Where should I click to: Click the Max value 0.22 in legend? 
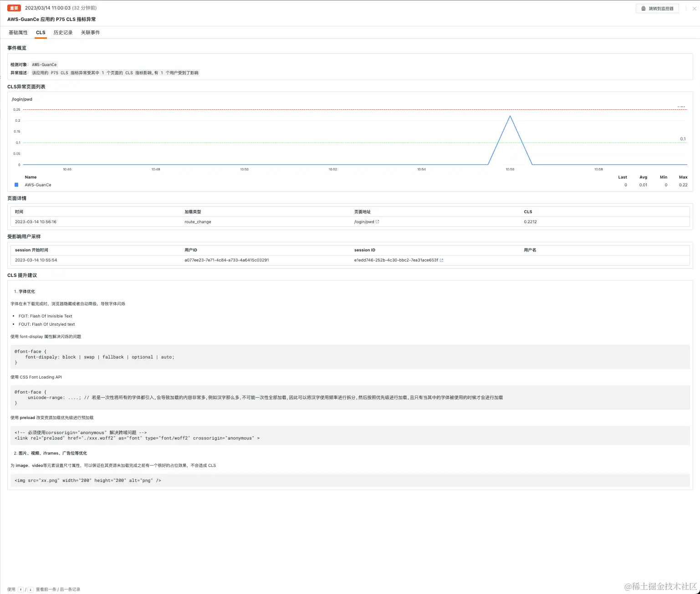point(683,185)
